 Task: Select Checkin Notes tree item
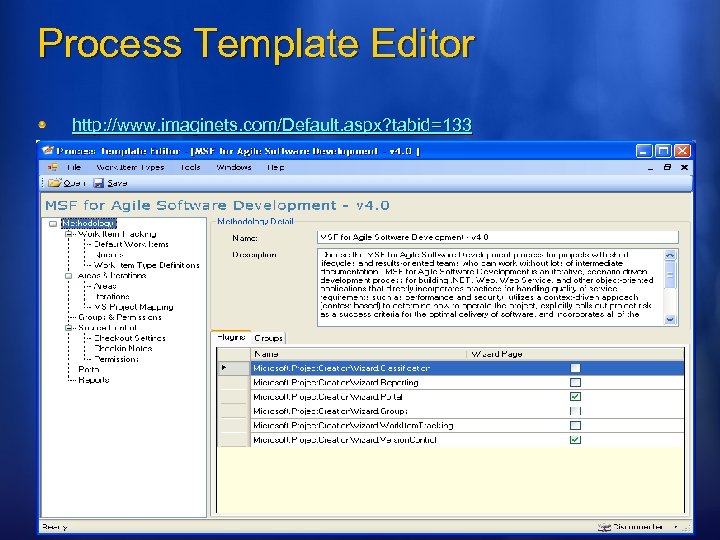(x=123, y=349)
